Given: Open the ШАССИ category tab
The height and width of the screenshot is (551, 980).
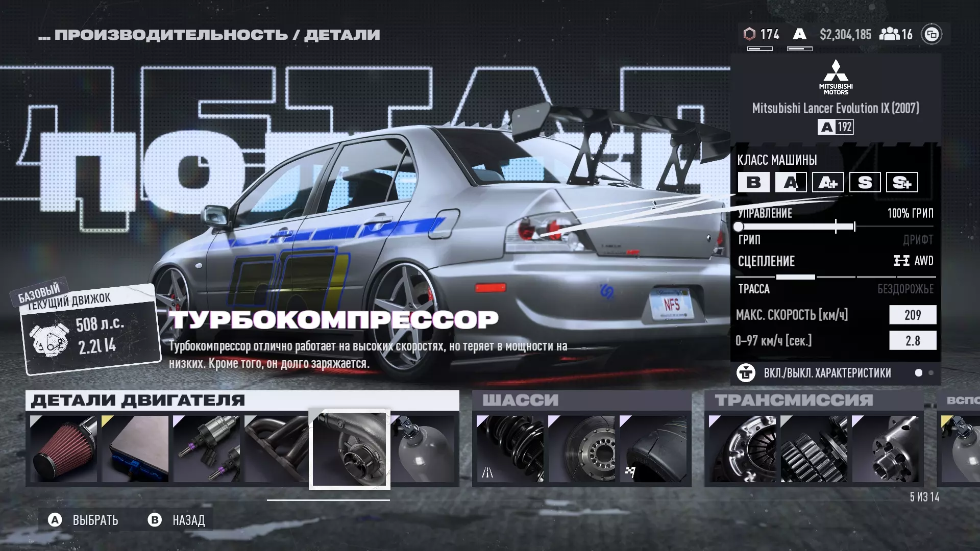Looking at the screenshot, I should [521, 400].
